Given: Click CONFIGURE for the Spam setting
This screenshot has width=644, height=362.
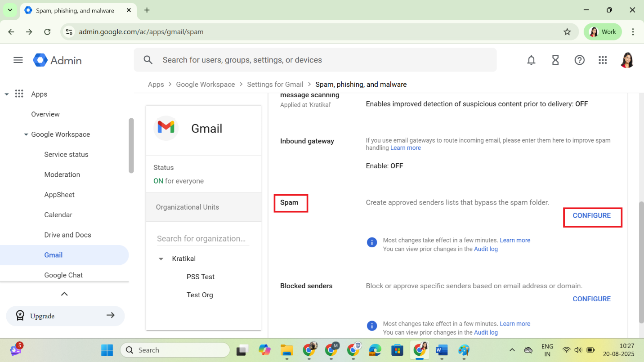Looking at the screenshot, I should [591, 215].
